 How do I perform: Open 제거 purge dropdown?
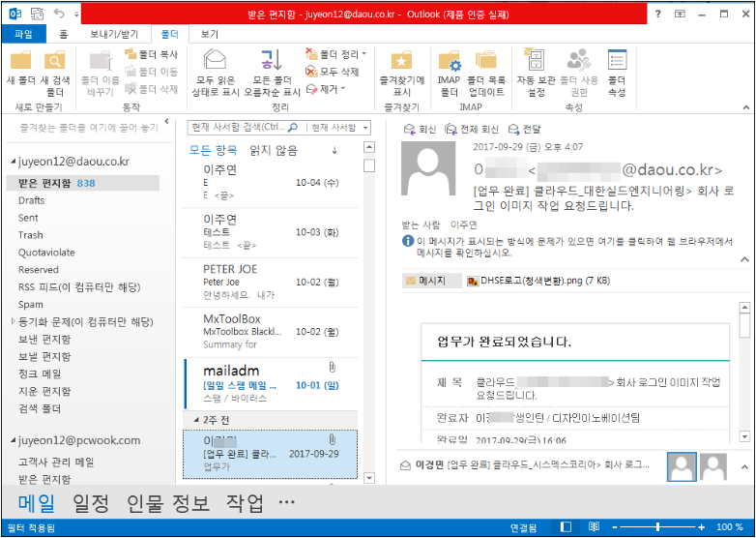tap(327, 89)
